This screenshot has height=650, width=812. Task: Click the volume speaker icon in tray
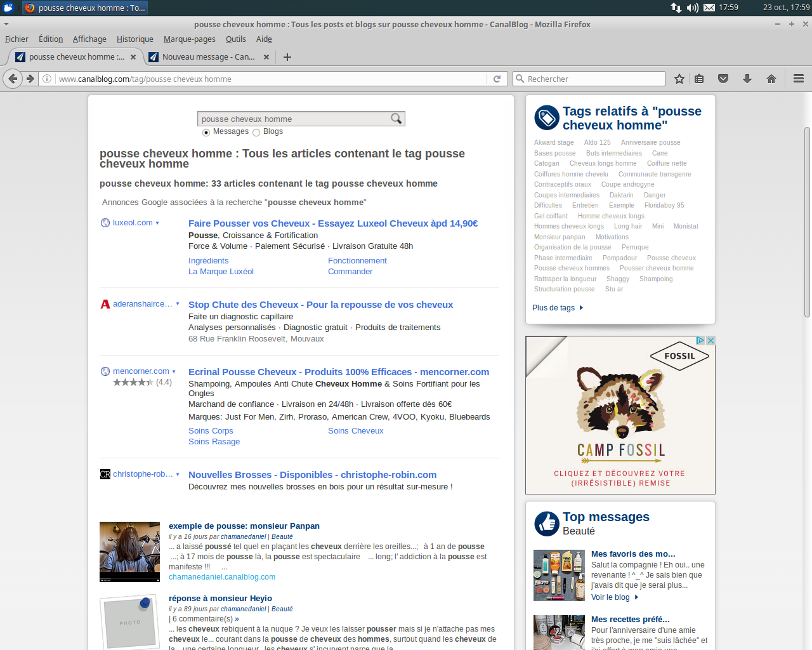pos(693,8)
